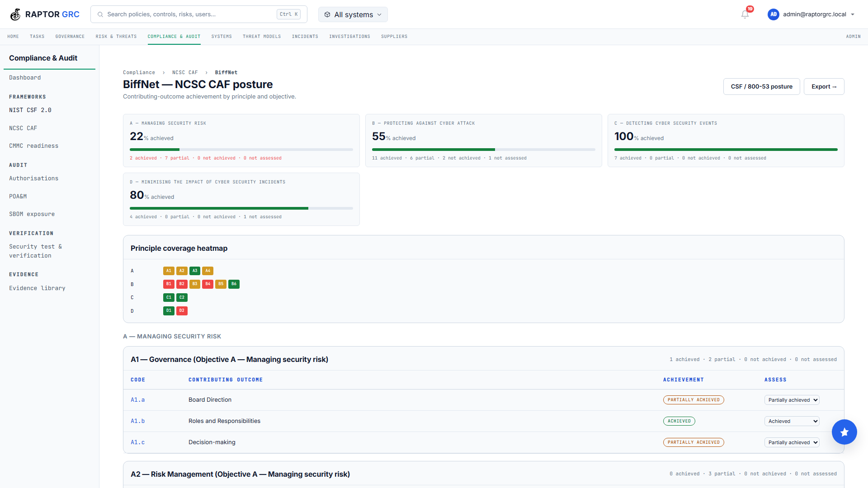Click the Export button

pyautogui.click(x=824, y=87)
